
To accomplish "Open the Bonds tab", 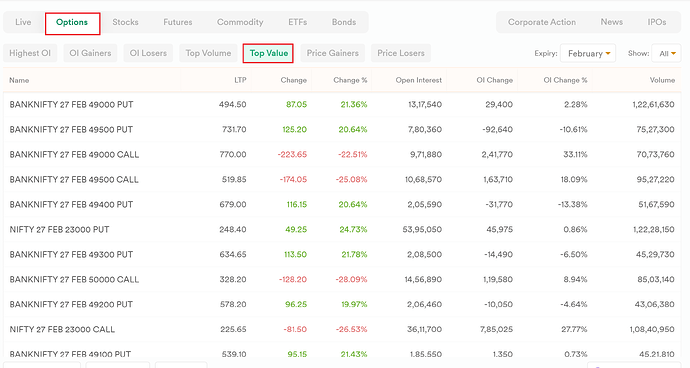I will (344, 22).
